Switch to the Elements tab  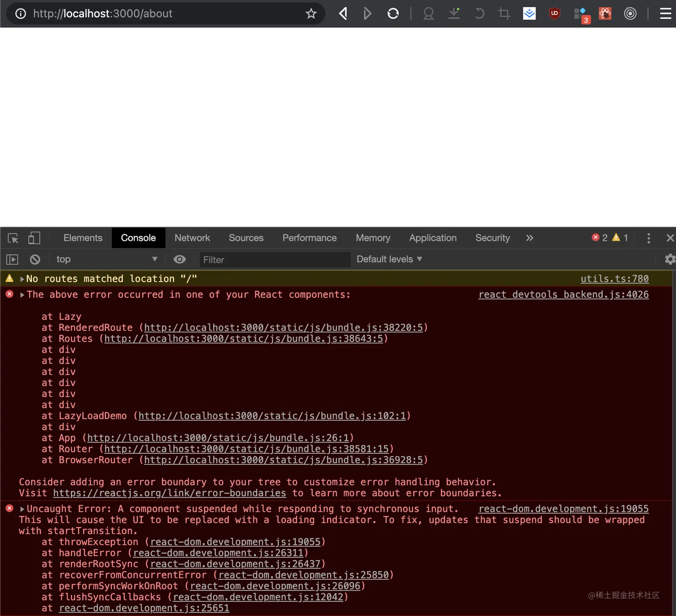(83, 238)
